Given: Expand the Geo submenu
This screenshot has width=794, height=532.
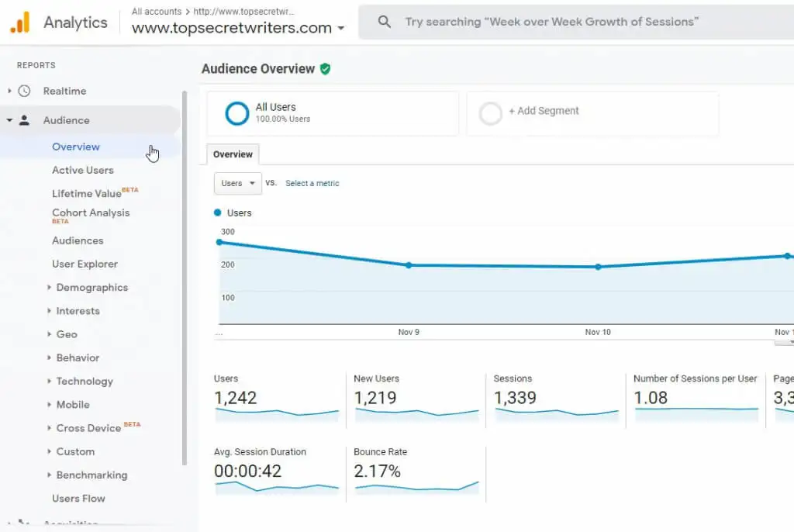Looking at the screenshot, I should (49, 334).
